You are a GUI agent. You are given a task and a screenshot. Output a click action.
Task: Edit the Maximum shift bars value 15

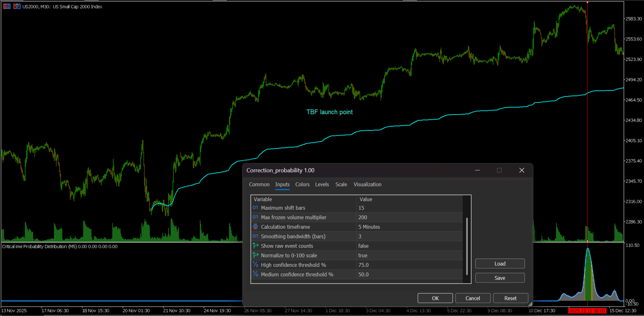coord(409,208)
